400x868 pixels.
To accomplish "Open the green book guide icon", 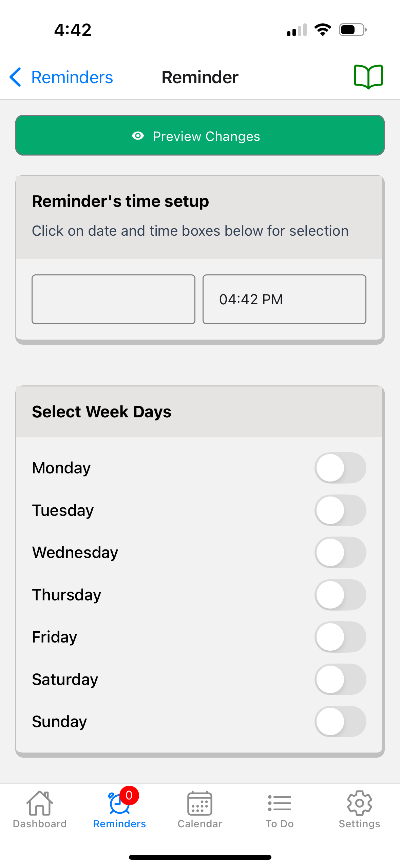I will point(368,77).
